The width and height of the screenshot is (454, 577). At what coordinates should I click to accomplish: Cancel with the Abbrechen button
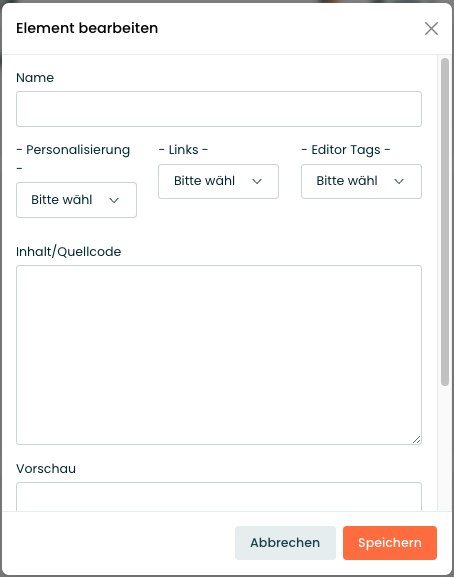[x=285, y=543]
